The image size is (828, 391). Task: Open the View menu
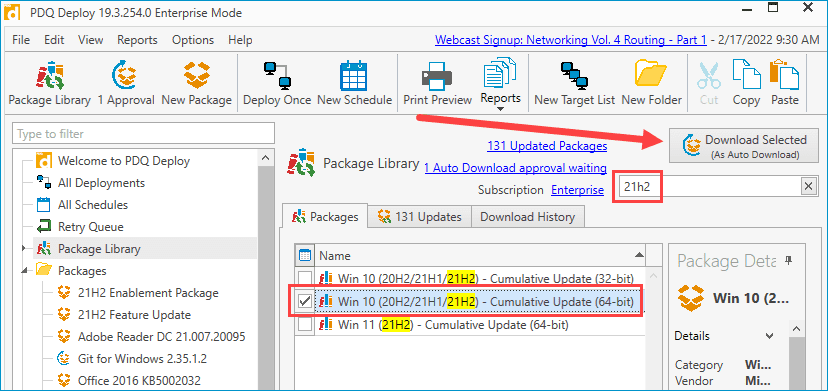tap(90, 40)
